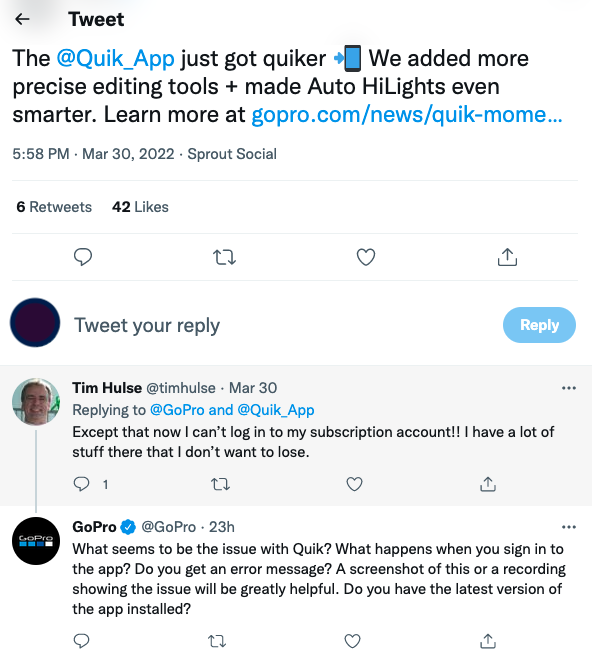Image resolution: width=592 pixels, height=658 pixels.
Task: Share Tim Hulse's reply
Action: (488, 484)
